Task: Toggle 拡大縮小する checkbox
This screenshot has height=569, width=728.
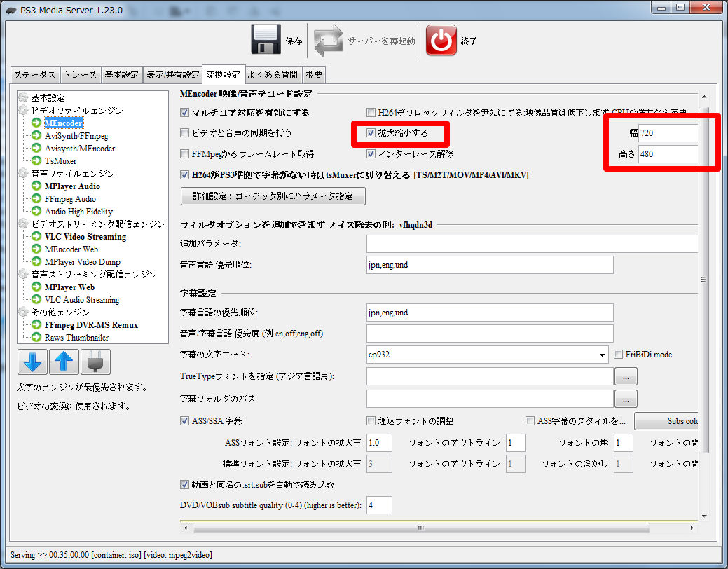Action: tap(371, 133)
